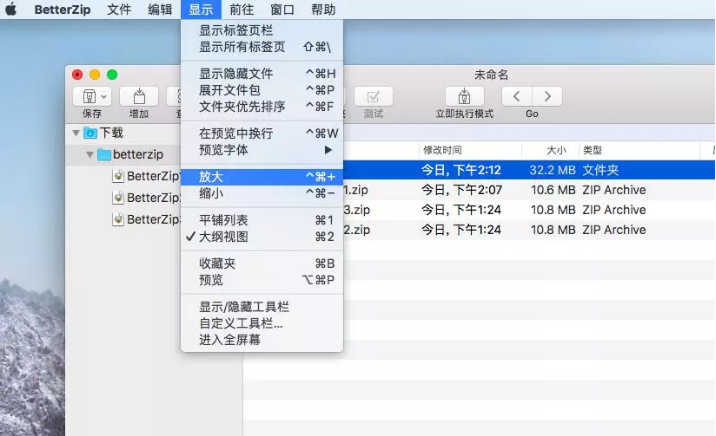
Task: Open the 保存 dropdown arrow
Action: tap(104, 97)
